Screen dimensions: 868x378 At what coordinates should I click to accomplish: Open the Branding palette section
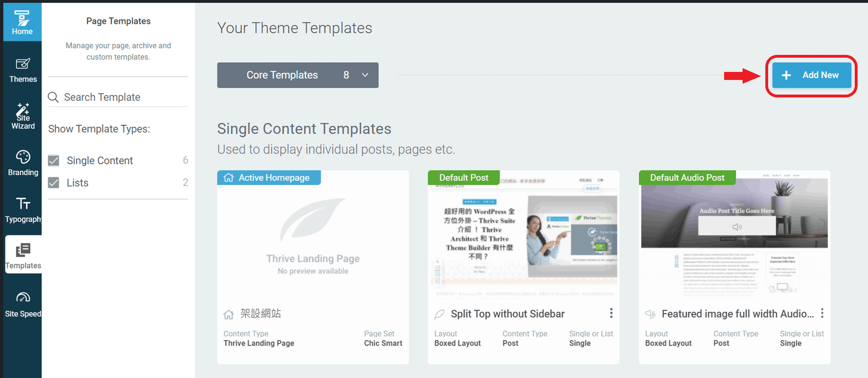point(23,163)
